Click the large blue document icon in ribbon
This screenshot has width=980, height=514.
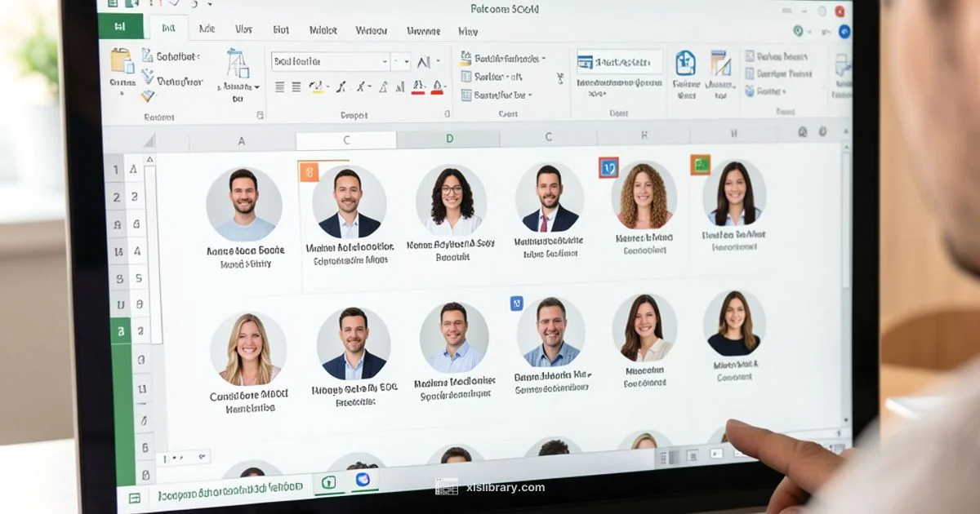coord(685,63)
